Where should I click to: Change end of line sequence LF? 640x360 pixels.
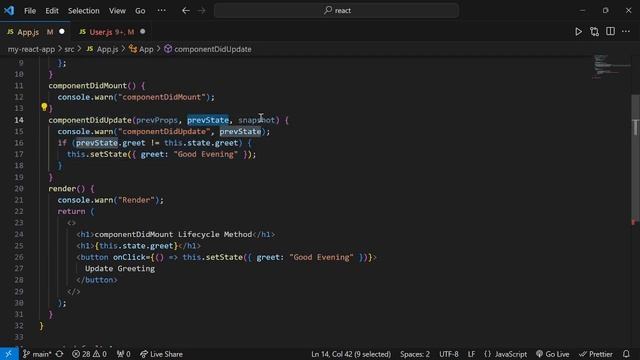[x=471, y=354]
